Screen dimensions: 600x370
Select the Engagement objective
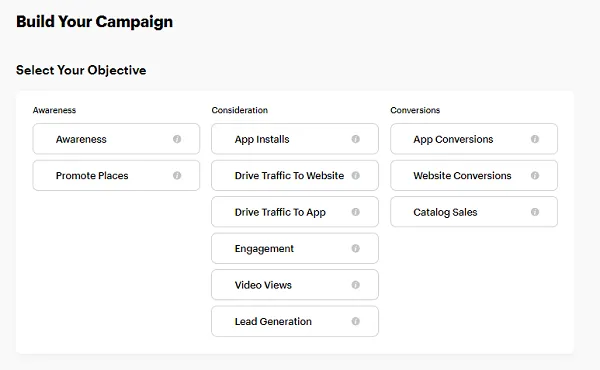click(x=295, y=248)
